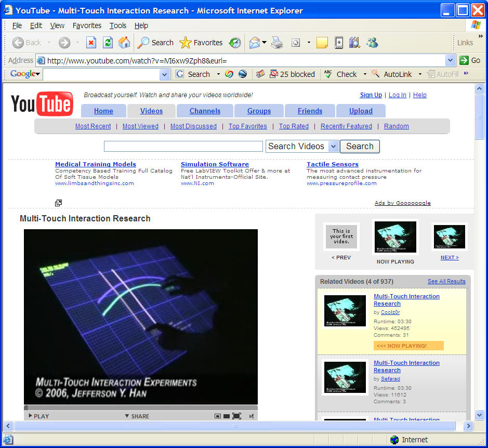Screen dimensions: 488x448
Task: Click the AutoLink toolbar button
Action: tap(392, 74)
